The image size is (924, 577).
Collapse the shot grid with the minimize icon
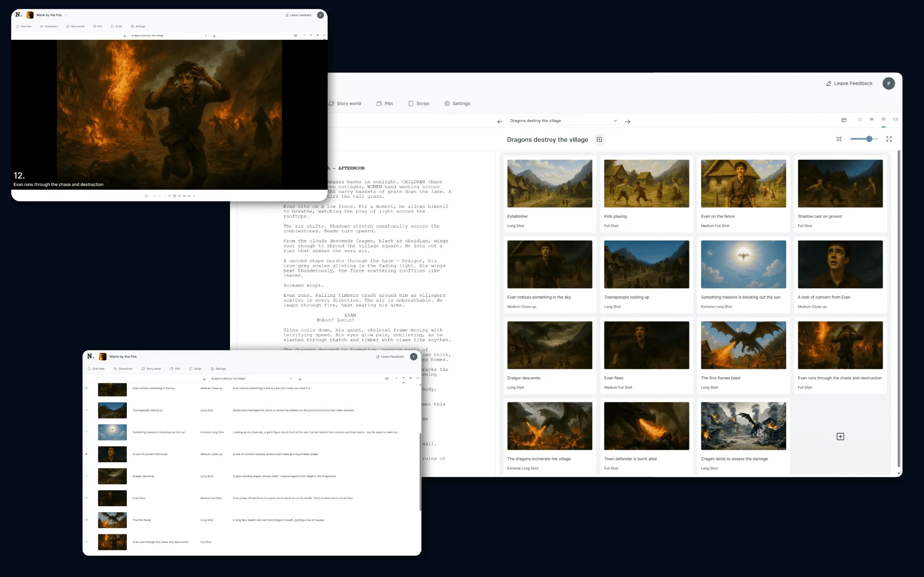point(839,139)
